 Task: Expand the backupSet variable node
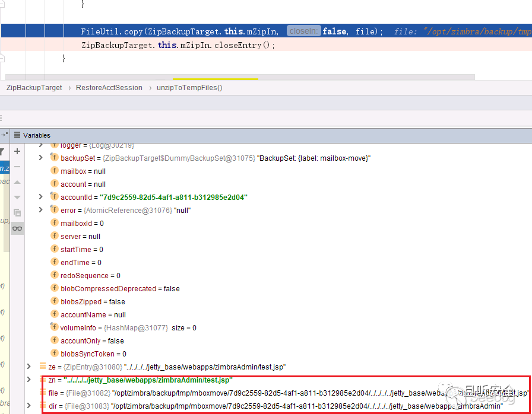[x=40, y=158]
